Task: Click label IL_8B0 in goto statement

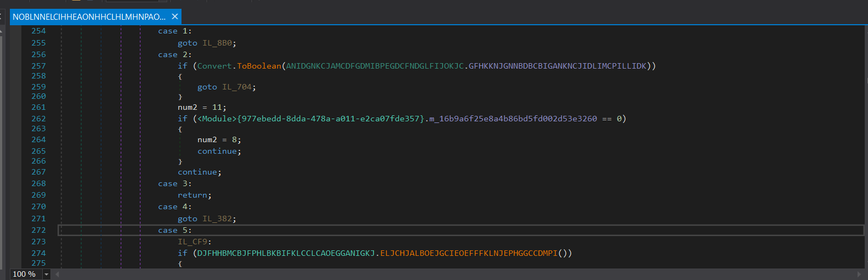Action: tap(217, 43)
